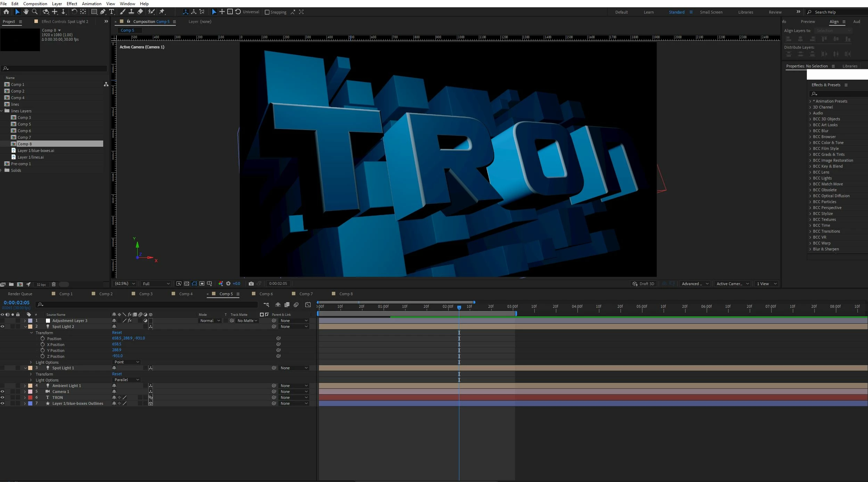868x482 pixels.
Task: Click the Spot Light 2 layer label color
Action: 30,327
